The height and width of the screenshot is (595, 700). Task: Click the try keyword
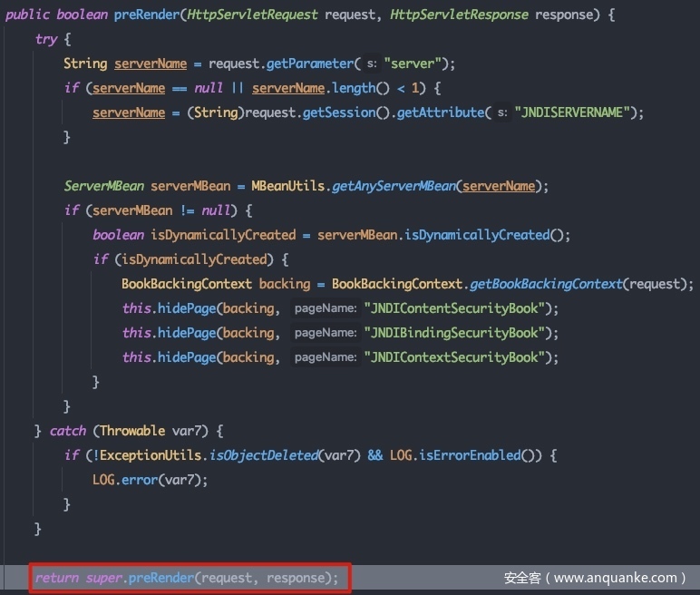(x=45, y=39)
